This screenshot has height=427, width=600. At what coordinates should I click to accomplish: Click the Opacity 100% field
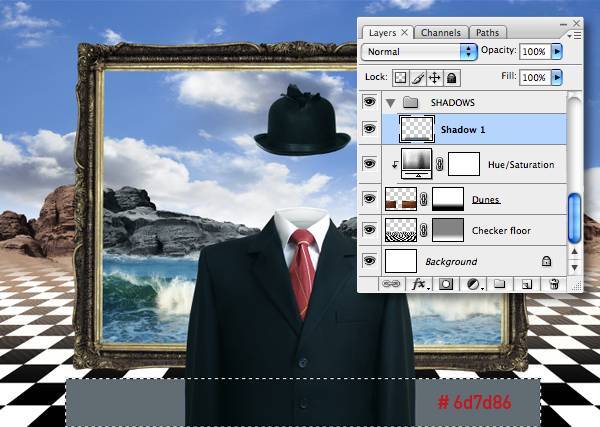tap(535, 51)
